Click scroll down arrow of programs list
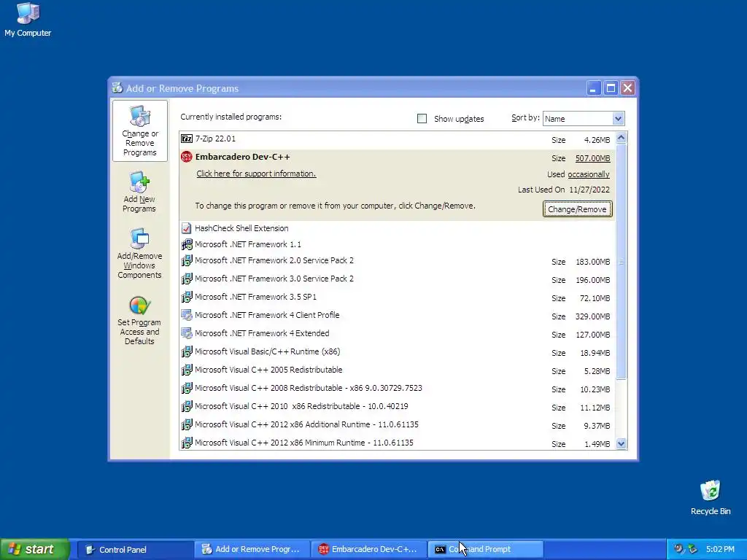Image resolution: width=747 pixels, height=560 pixels. click(622, 444)
